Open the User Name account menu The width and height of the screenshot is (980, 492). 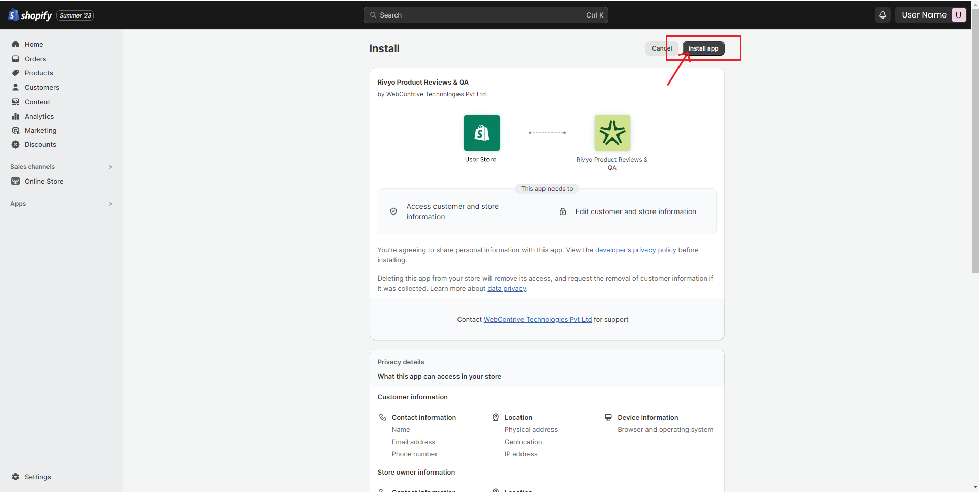923,15
